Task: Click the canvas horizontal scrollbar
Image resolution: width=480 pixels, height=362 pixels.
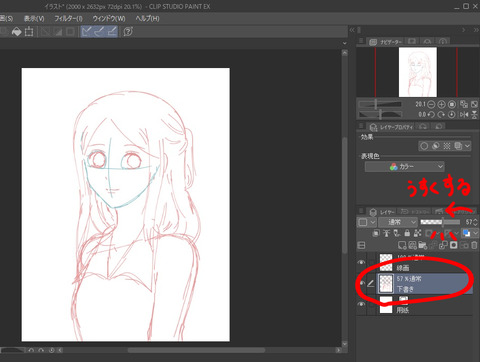Action: [x=197, y=350]
